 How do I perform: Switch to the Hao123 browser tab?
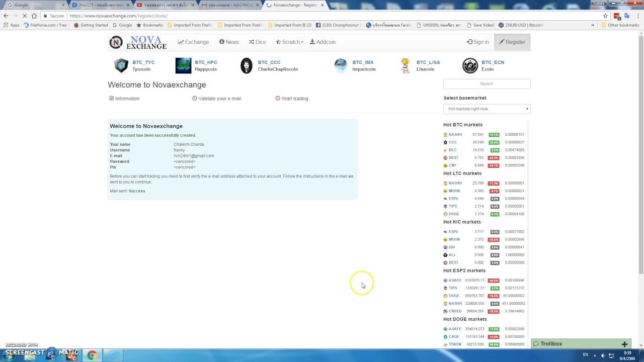click(100, 5)
